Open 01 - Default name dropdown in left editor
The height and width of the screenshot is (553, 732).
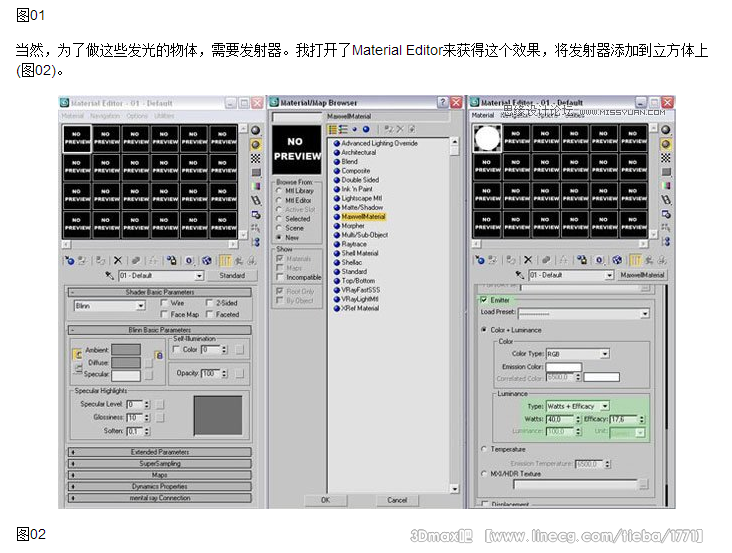click(199, 276)
